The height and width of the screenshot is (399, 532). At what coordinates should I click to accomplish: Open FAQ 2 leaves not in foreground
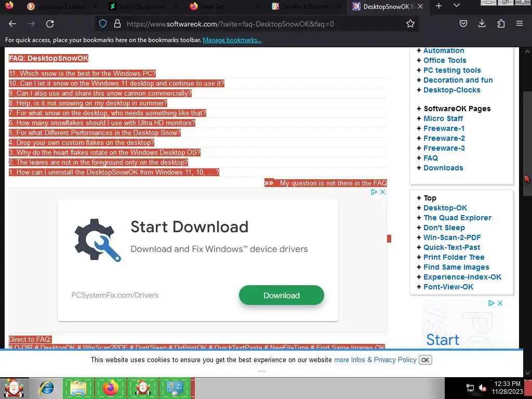point(98,162)
